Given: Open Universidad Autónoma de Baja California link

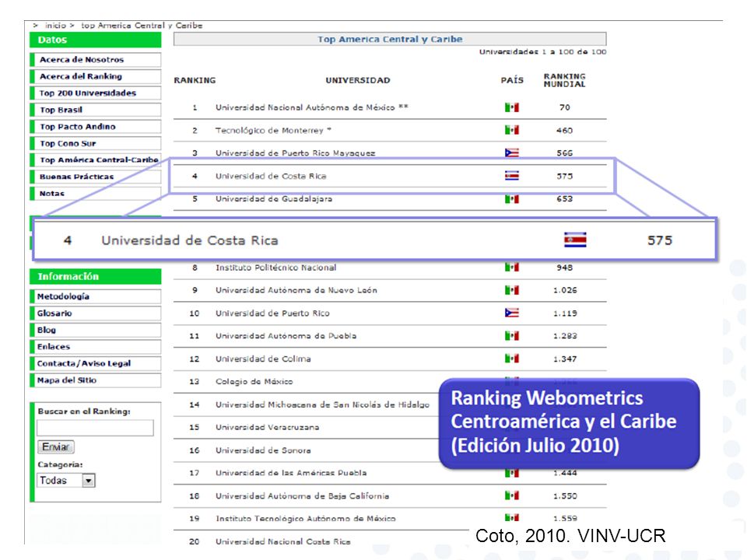Looking at the screenshot, I should click(302, 495).
